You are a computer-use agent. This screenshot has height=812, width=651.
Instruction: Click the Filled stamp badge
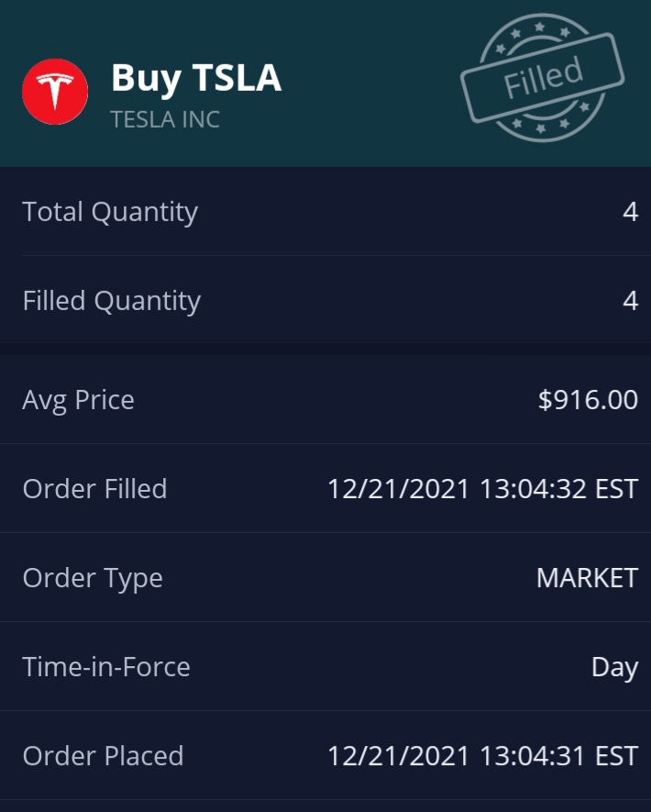(x=542, y=78)
